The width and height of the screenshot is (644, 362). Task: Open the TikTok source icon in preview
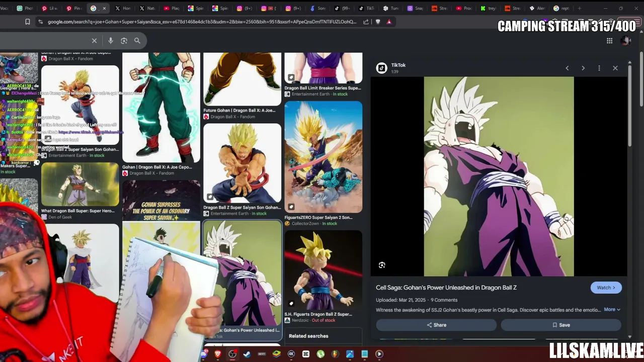pos(381,68)
